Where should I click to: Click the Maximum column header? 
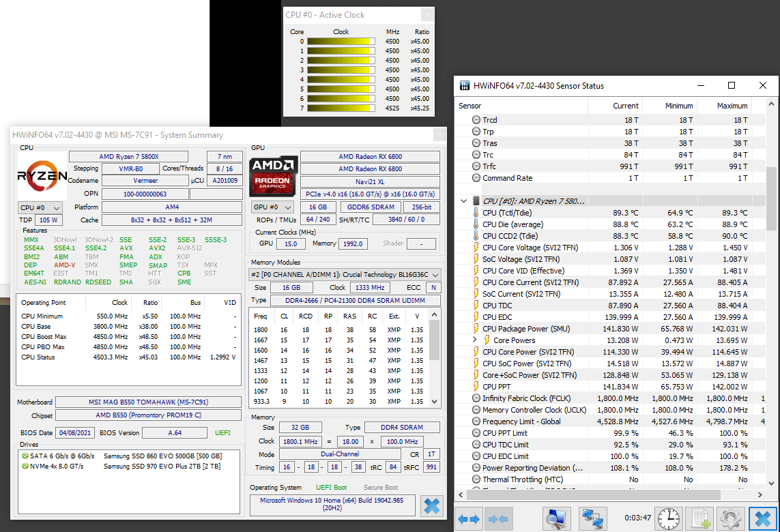pos(724,106)
